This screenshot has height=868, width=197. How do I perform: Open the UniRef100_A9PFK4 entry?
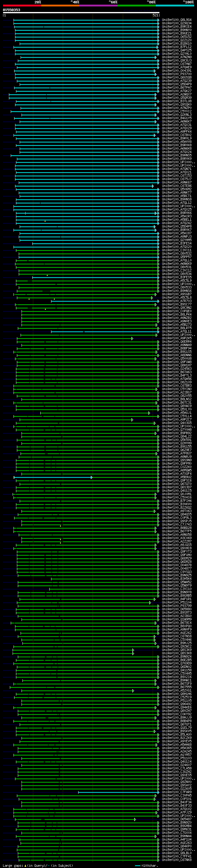pos(177,132)
